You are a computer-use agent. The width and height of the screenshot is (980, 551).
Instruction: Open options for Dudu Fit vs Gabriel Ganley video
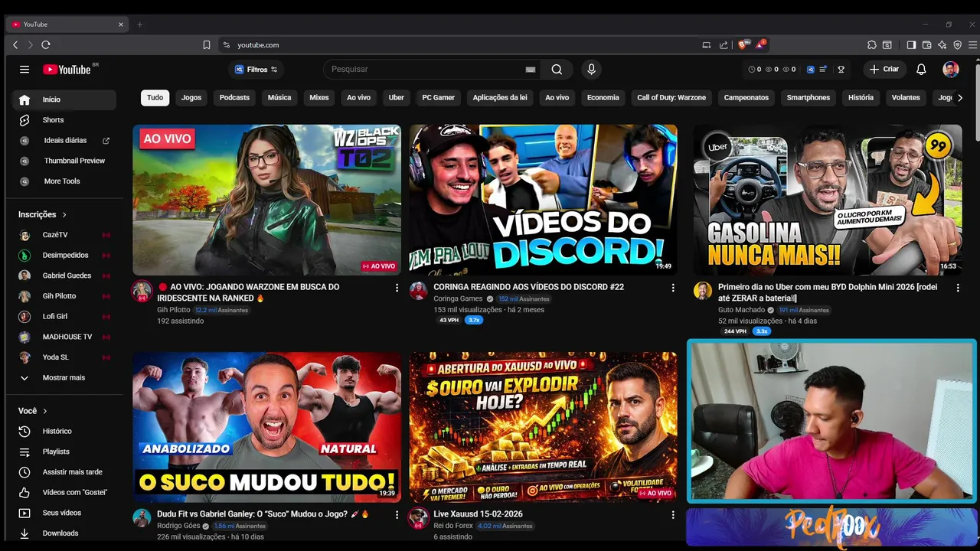pos(397,515)
